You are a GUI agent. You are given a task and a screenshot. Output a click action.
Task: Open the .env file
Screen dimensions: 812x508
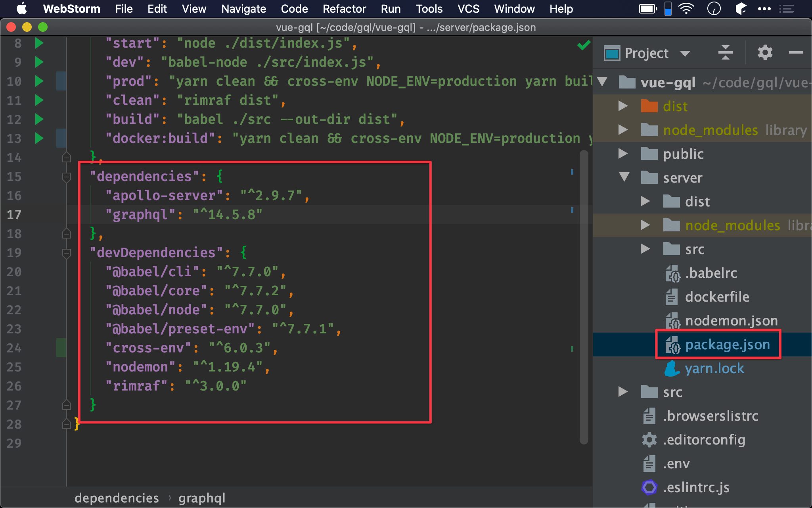[676, 464]
